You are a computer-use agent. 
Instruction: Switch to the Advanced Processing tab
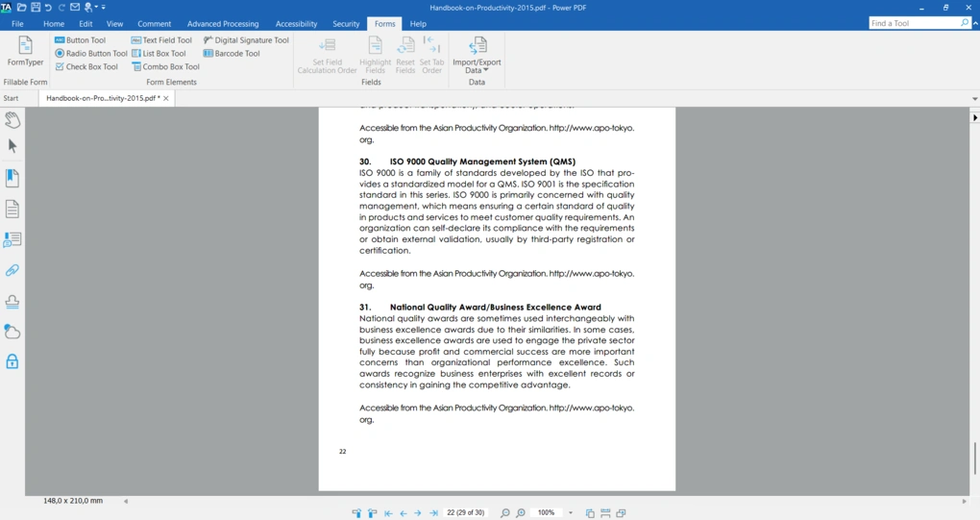point(223,24)
